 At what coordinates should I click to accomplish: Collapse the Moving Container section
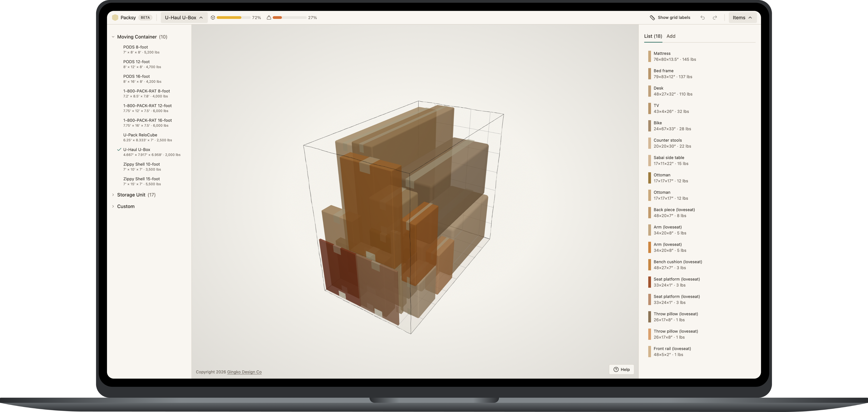coord(113,36)
